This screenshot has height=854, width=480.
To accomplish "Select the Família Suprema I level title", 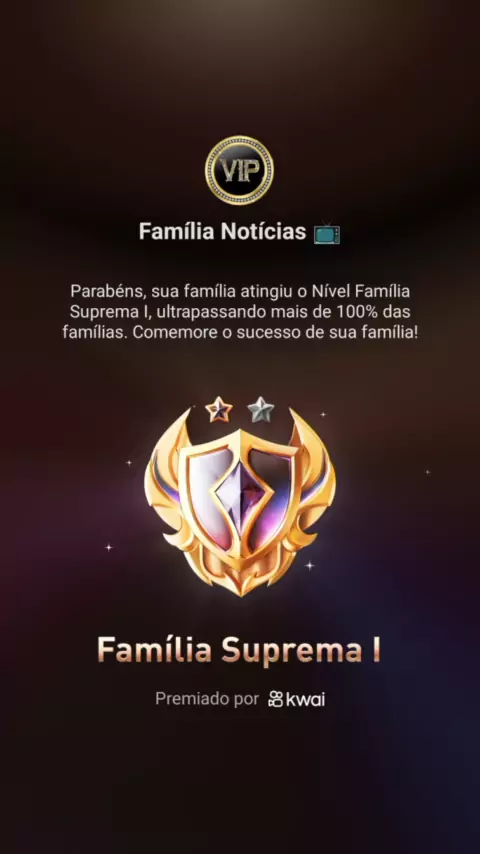I will coord(239,650).
